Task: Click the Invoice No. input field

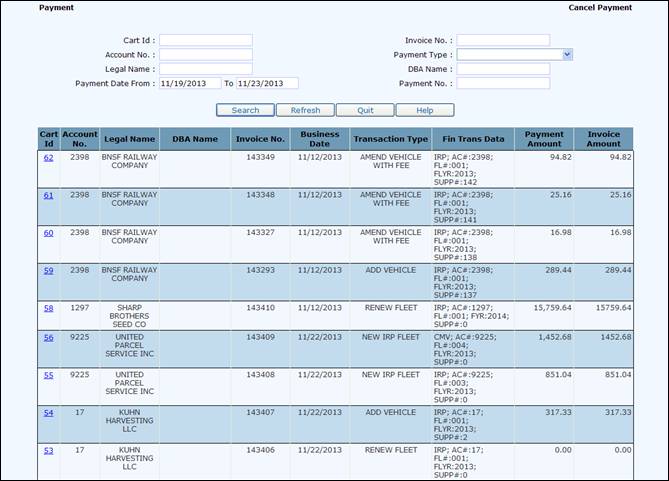Action: 503,40
